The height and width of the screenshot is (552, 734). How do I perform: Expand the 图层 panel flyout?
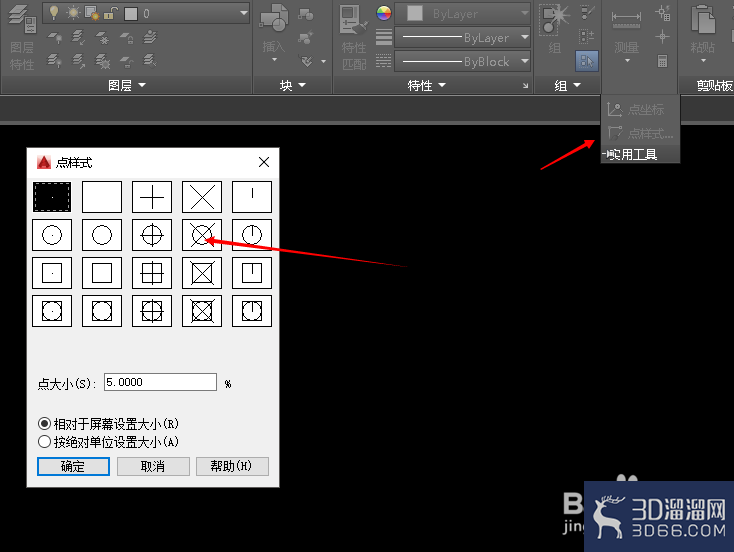click(x=127, y=86)
